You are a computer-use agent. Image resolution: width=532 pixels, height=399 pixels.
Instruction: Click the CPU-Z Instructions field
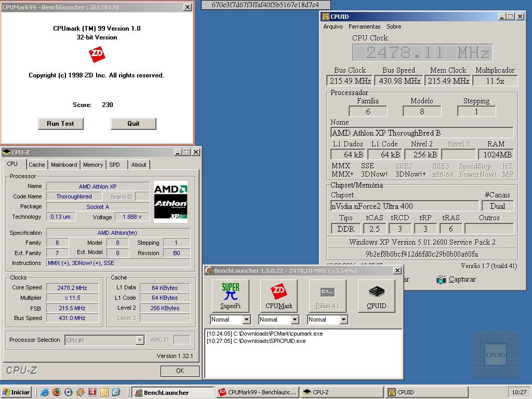pyautogui.click(x=118, y=263)
